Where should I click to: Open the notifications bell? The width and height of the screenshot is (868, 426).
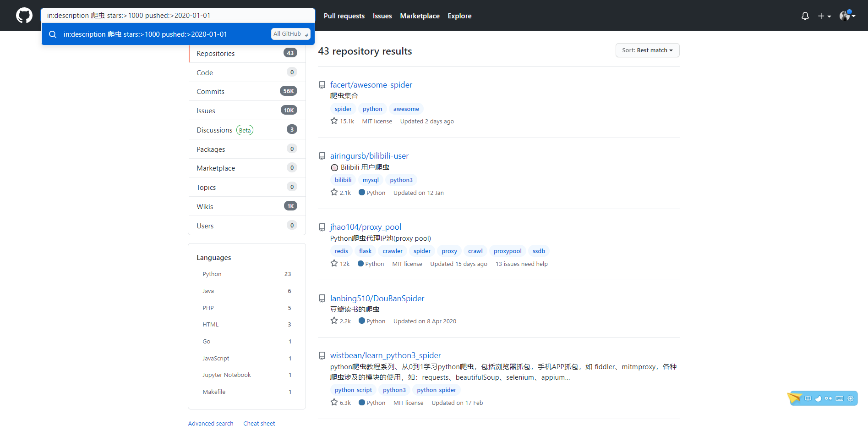[x=805, y=16]
